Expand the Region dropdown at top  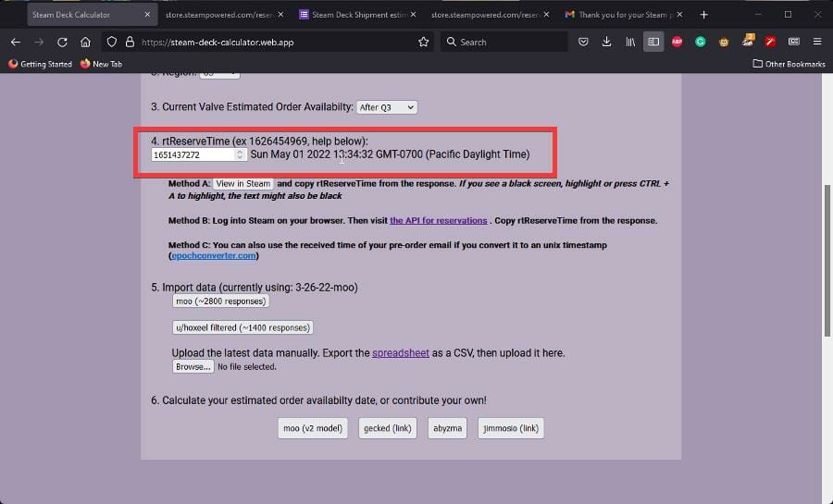pyautogui.click(x=220, y=75)
